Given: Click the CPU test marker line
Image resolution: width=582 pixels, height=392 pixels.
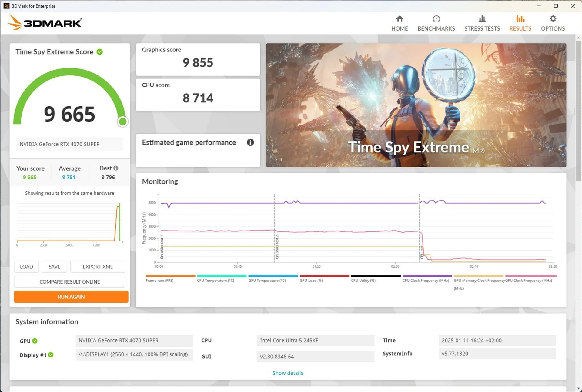Looking at the screenshot, I should (x=419, y=228).
